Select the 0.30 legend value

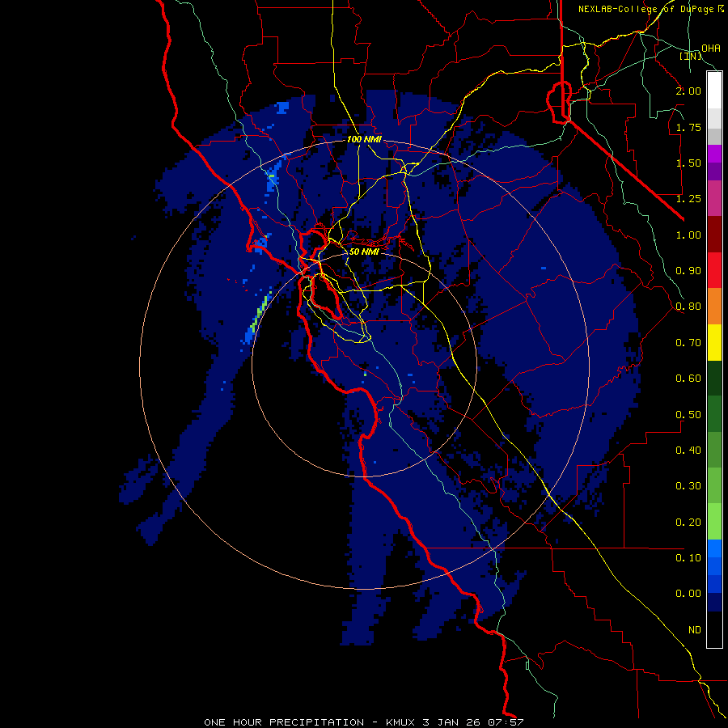click(688, 486)
